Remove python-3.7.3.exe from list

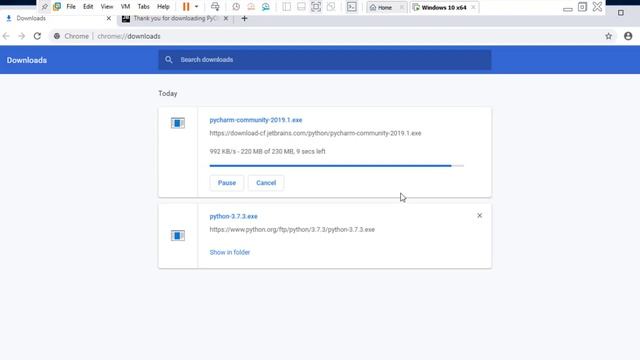coord(480,216)
